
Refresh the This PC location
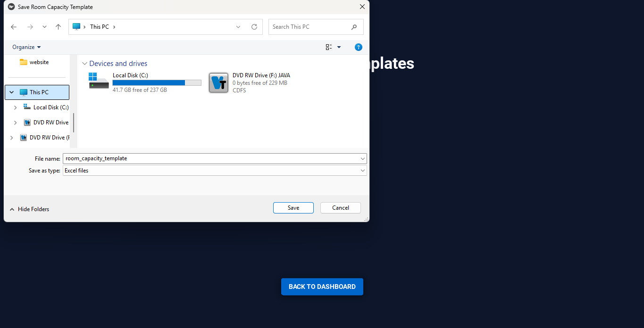tap(254, 27)
